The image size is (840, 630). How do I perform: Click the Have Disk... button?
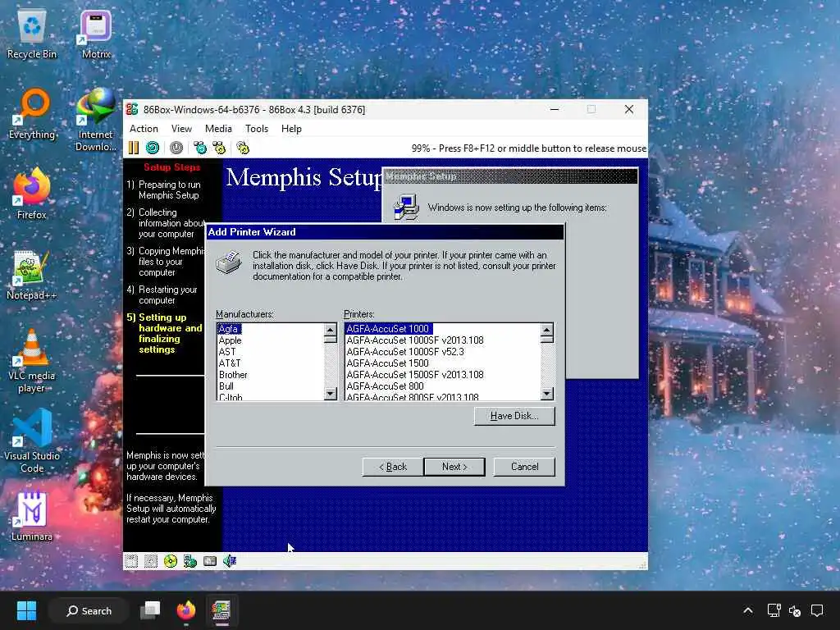[x=514, y=416]
